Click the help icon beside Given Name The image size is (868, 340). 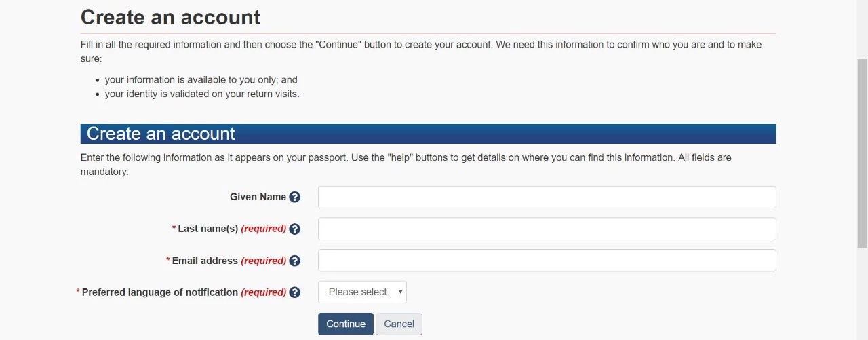[x=294, y=197]
